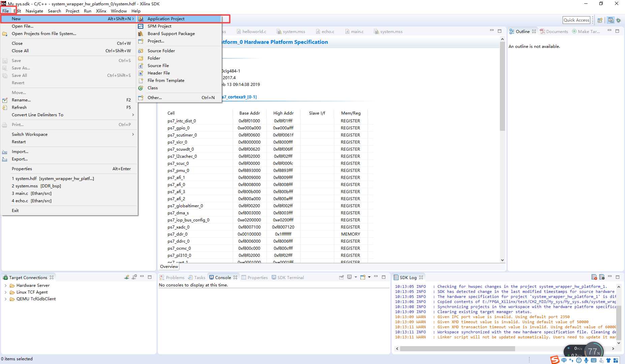Switch to the C/C++ perspective icon
The width and height of the screenshot is (625, 364).
(611, 20)
